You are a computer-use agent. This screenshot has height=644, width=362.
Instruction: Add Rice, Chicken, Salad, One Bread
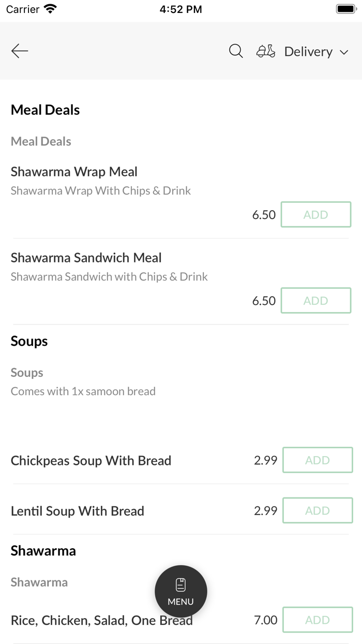coord(317,620)
